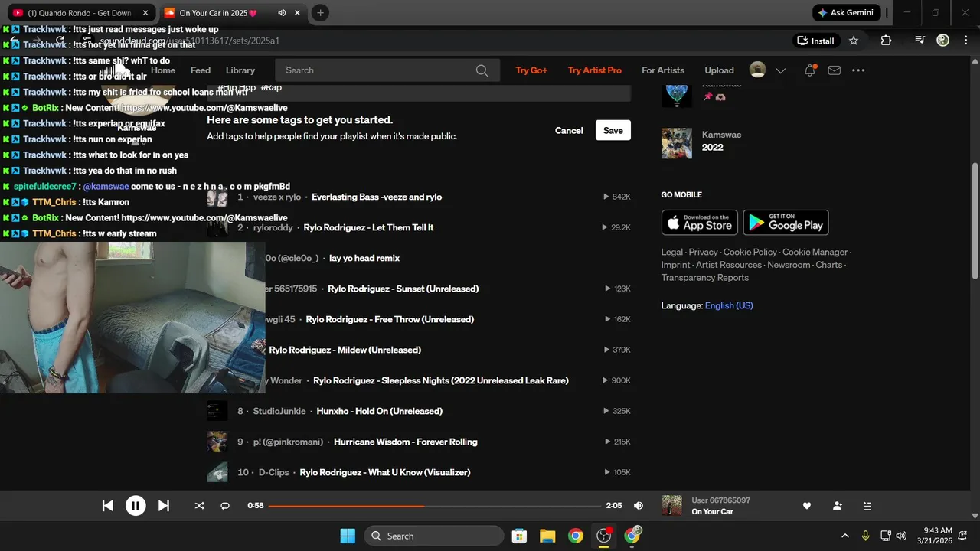This screenshot has width=980, height=551.
Task: Open SoundCloud notifications bell
Action: [x=810, y=70]
